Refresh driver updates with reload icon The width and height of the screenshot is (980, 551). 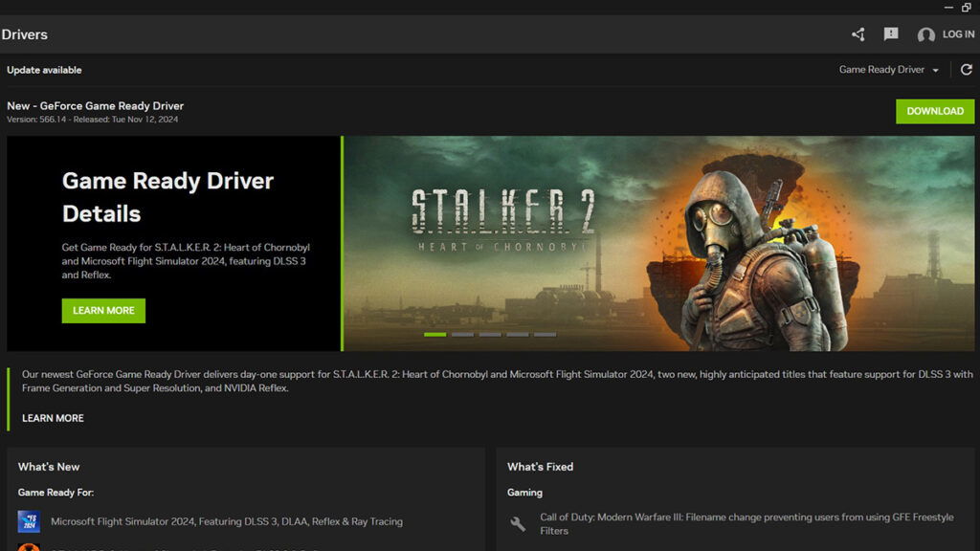[x=967, y=69]
